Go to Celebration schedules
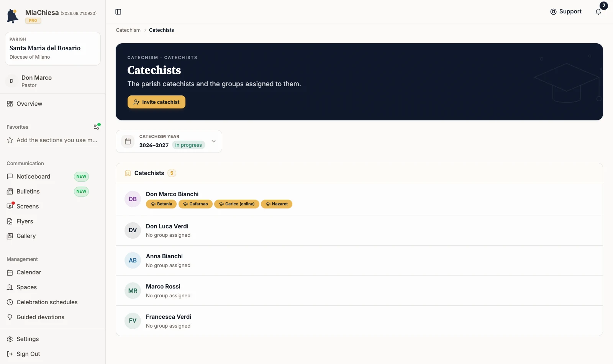The image size is (613, 364). click(x=53, y=302)
